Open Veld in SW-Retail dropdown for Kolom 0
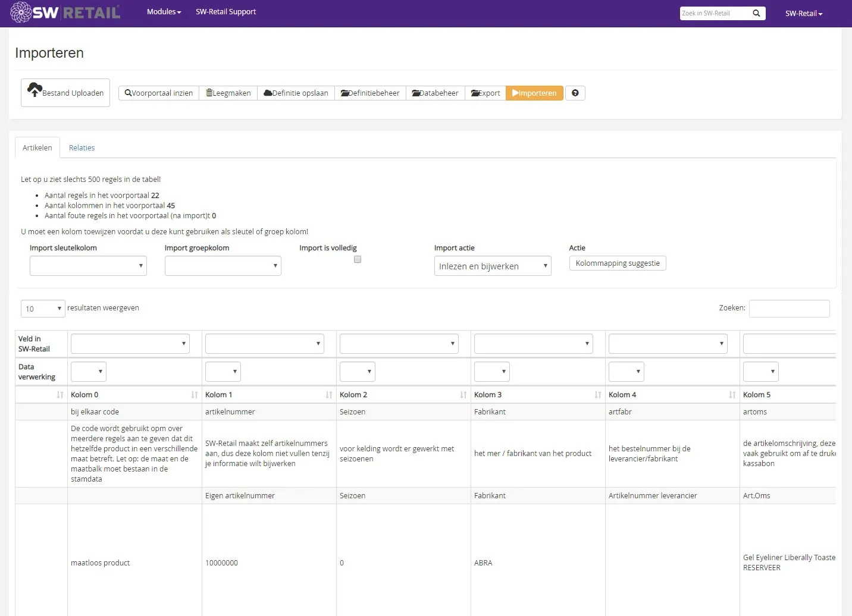Image resolution: width=852 pixels, height=616 pixels. (x=130, y=344)
